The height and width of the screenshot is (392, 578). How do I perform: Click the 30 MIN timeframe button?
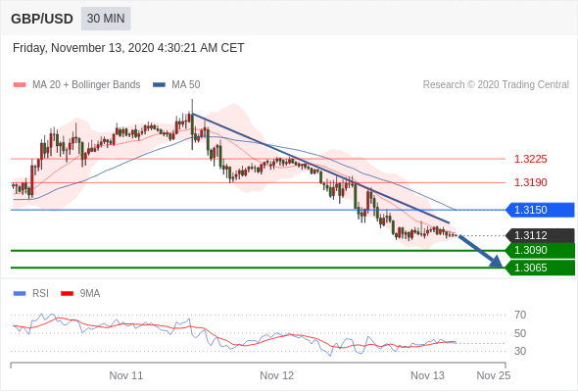tap(106, 19)
